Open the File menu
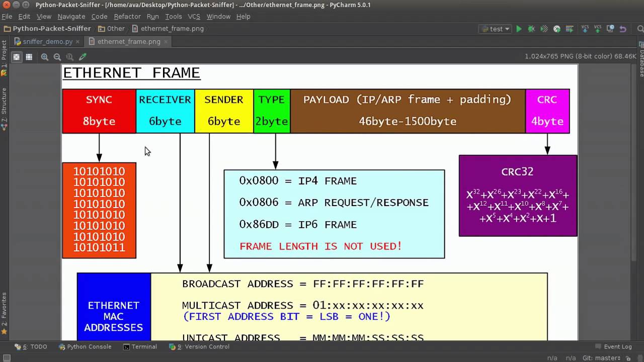This screenshot has width=644, height=362. pyautogui.click(x=7, y=16)
